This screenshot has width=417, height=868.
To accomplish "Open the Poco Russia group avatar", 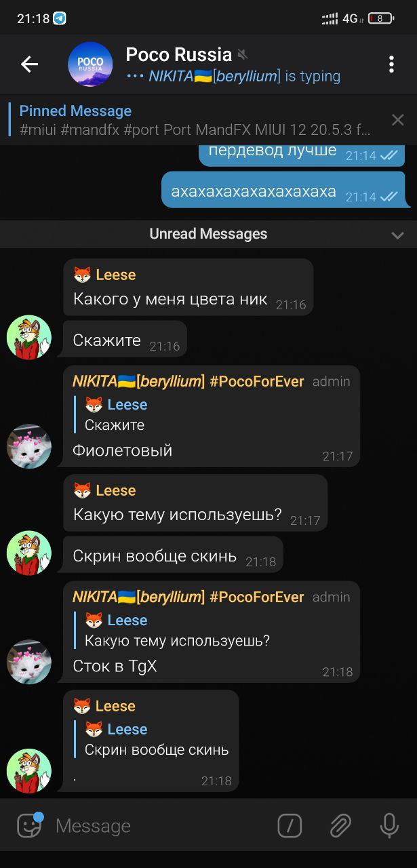I will tap(90, 64).
